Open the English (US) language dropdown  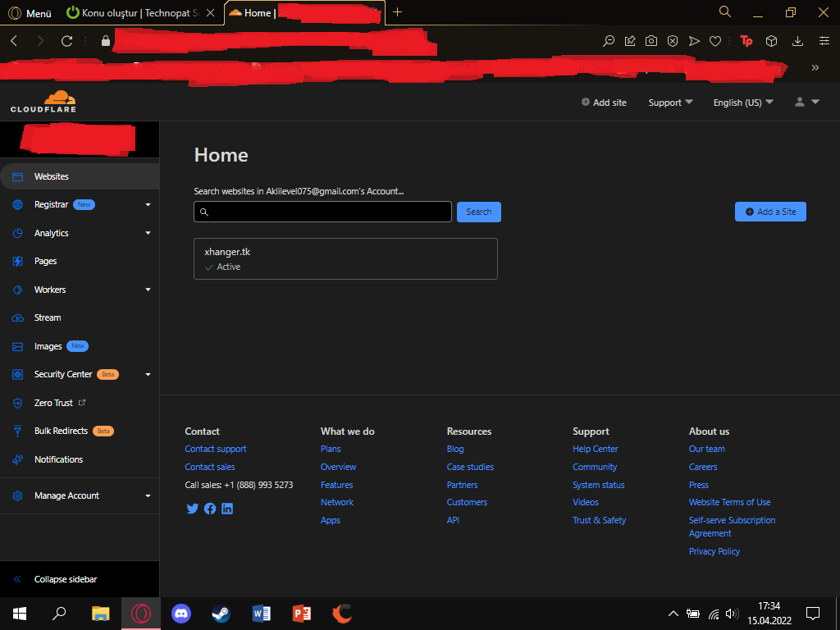click(743, 103)
